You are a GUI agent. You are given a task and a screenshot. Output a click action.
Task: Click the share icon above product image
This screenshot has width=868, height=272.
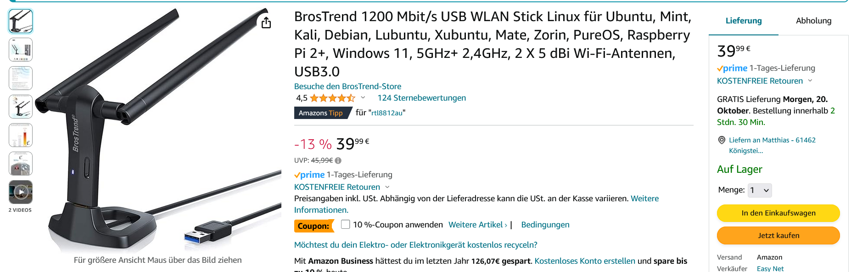(266, 23)
